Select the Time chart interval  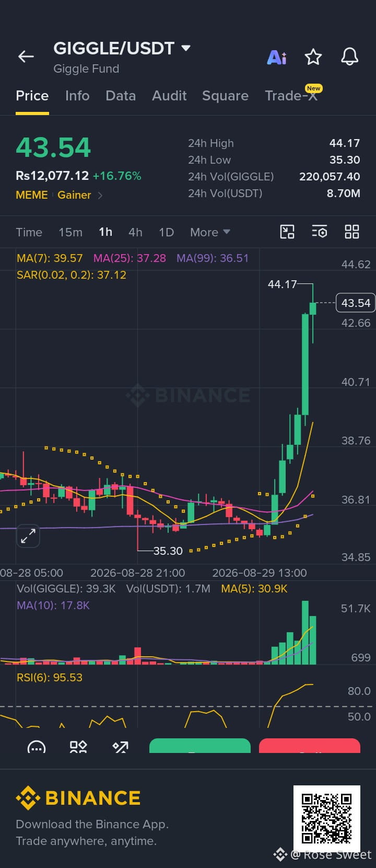pos(29,232)
